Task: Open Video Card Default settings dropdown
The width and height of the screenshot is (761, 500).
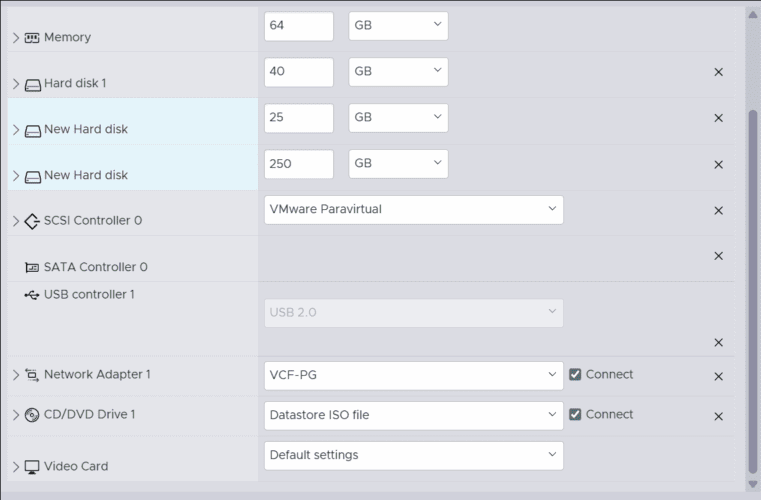Action: coord(413,456)
